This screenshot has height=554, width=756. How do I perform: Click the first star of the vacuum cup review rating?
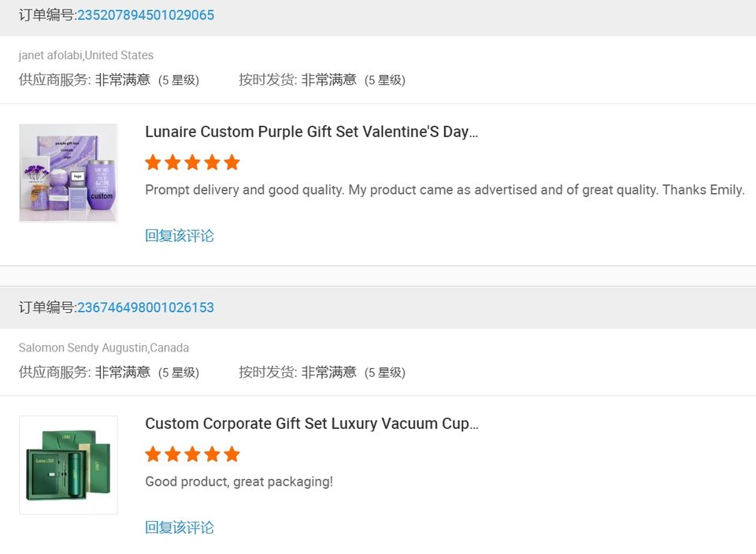pyautogui.click(x=153, y=454)
